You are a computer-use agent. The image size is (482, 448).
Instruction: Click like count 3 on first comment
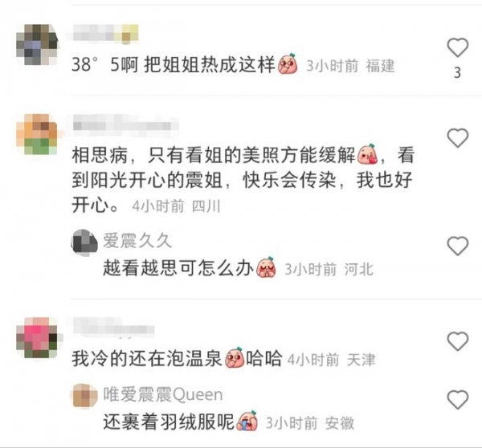tap(457, 73)
